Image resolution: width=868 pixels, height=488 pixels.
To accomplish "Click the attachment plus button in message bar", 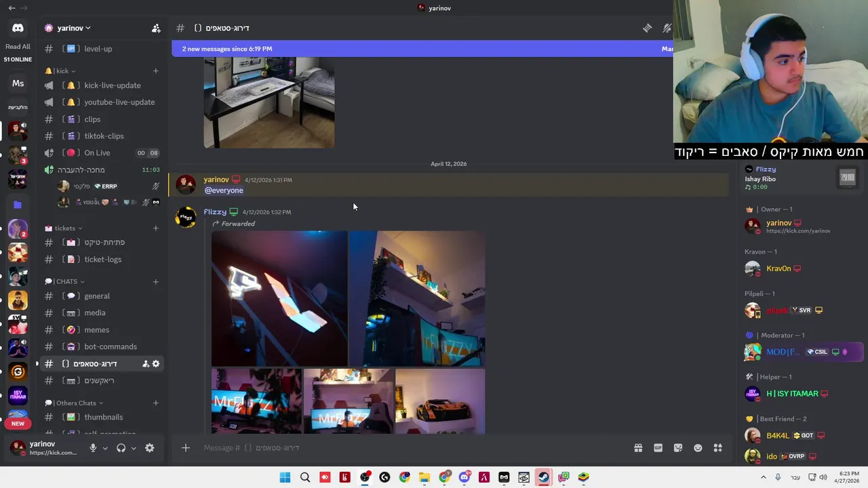I will pyautogui.click(x=185, y=447).
